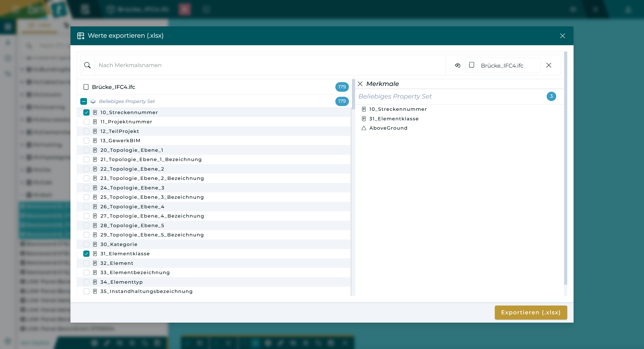644x349 pixels.
Task: Click the document icon next to 31_Elementklasse in Merkmale
Action: click(364, 119)
